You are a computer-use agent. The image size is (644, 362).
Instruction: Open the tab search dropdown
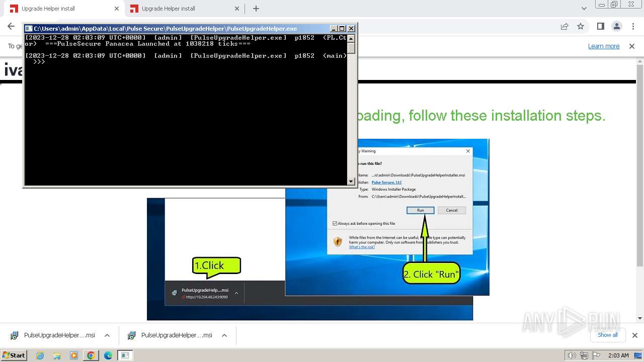point(584,9)
